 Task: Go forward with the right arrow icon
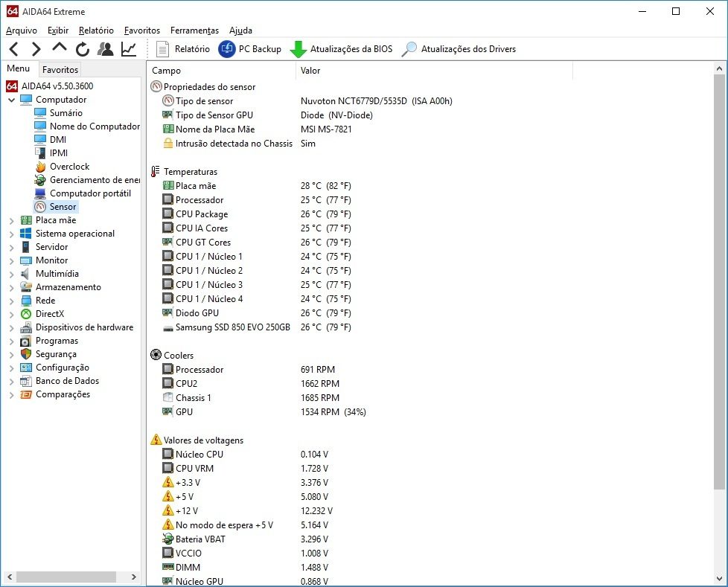pos(36,48)
